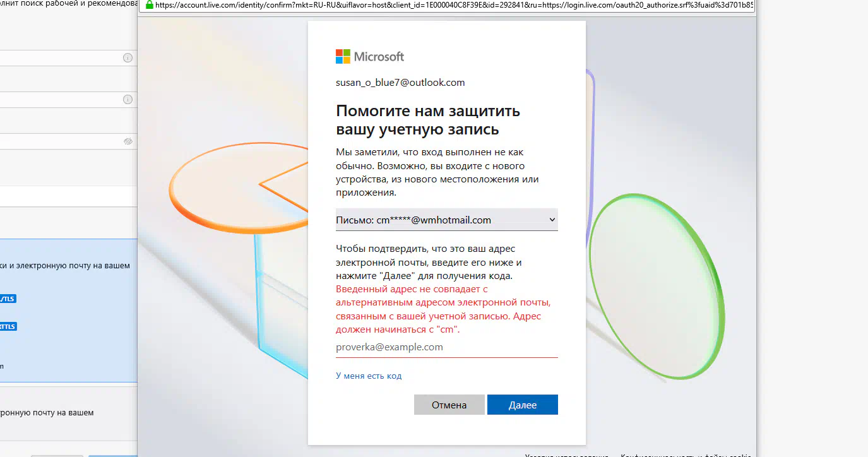
Task: Click the blue "Далее" button
Action: point(523,405)
